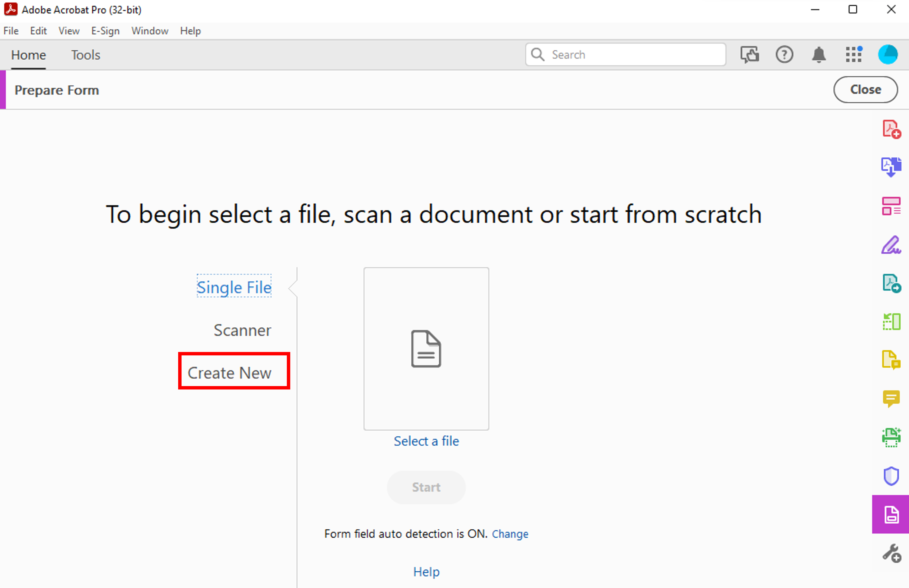Open the Fill & Sign pen icon

point(891,245)
